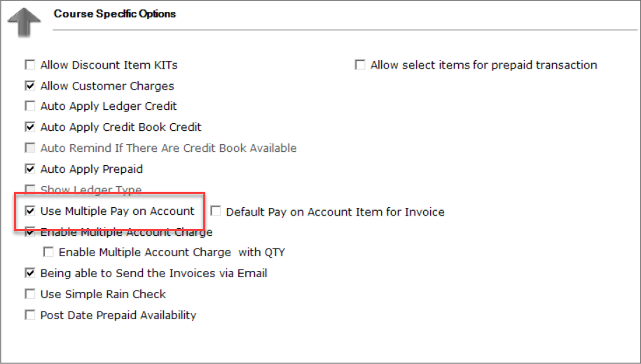Turn on Post Date Prepaid Availability
This screenshot has height=364, width=641.
pyautogui.click(x=30, y=315)
